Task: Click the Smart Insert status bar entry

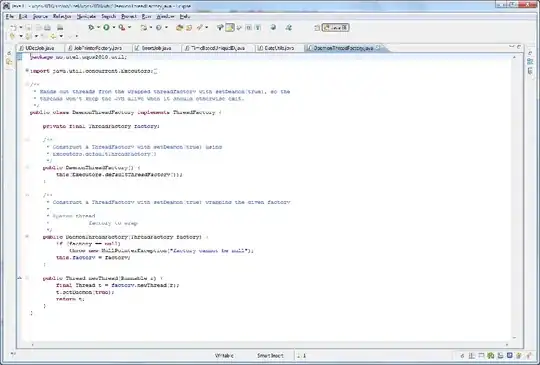Action: 270,356
